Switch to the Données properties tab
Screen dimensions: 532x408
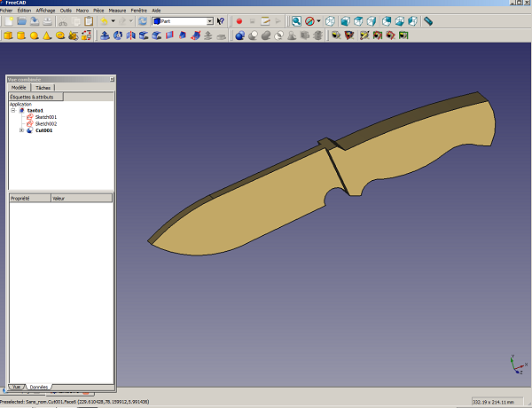[39, 387]
